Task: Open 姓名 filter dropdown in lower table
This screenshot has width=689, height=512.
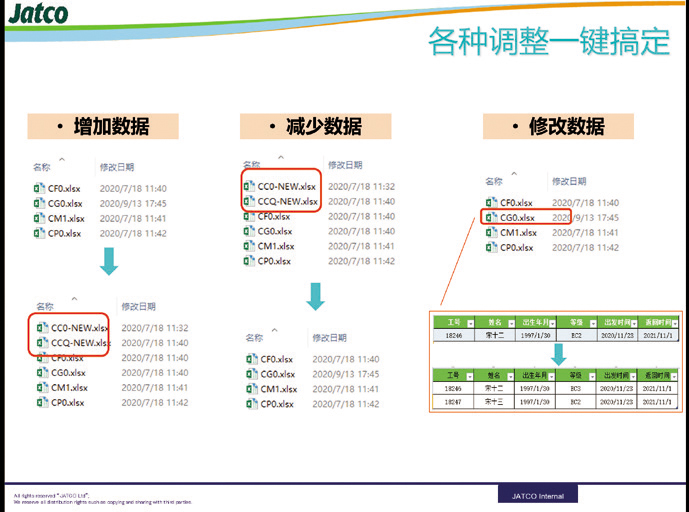Action: coord(510,374)
